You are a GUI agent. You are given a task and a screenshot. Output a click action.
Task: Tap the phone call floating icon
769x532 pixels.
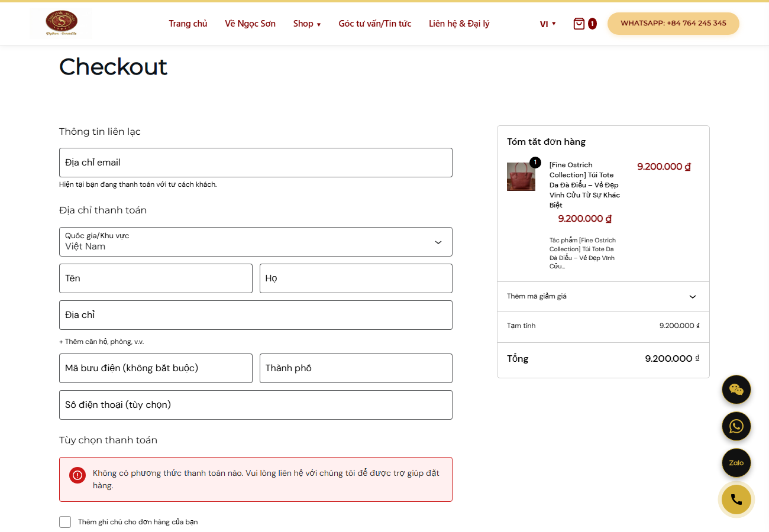(736, 499)
